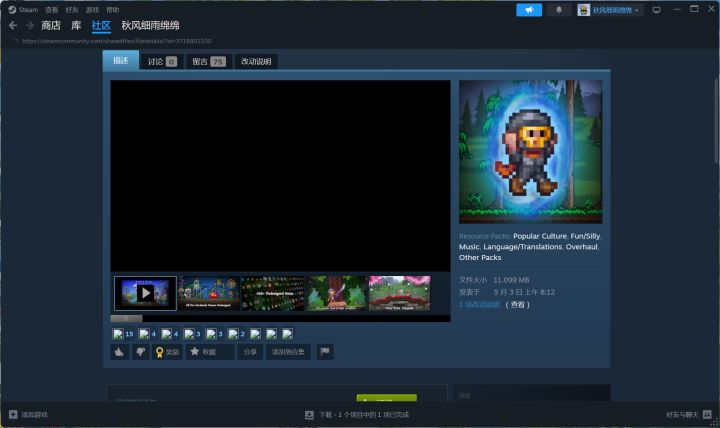Play the video thumbnail with play icon
This screenshot has height=428, width=720.
pos(146,293)
